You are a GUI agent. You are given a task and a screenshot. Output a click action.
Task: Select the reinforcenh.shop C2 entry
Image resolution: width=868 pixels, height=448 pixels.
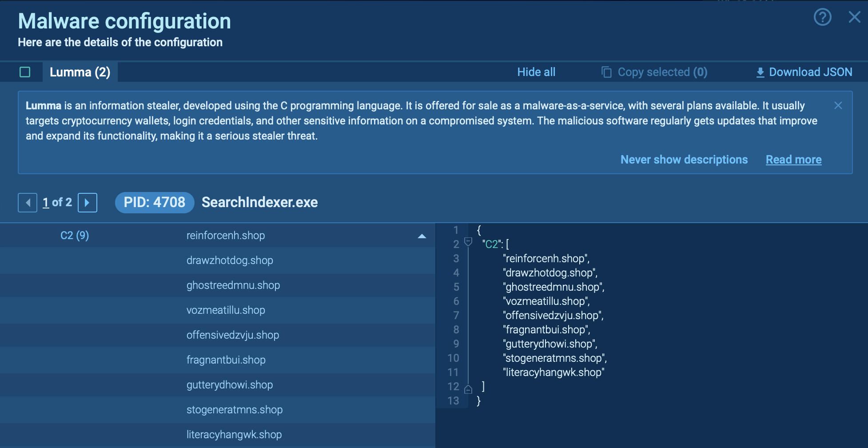click(226, 236)
